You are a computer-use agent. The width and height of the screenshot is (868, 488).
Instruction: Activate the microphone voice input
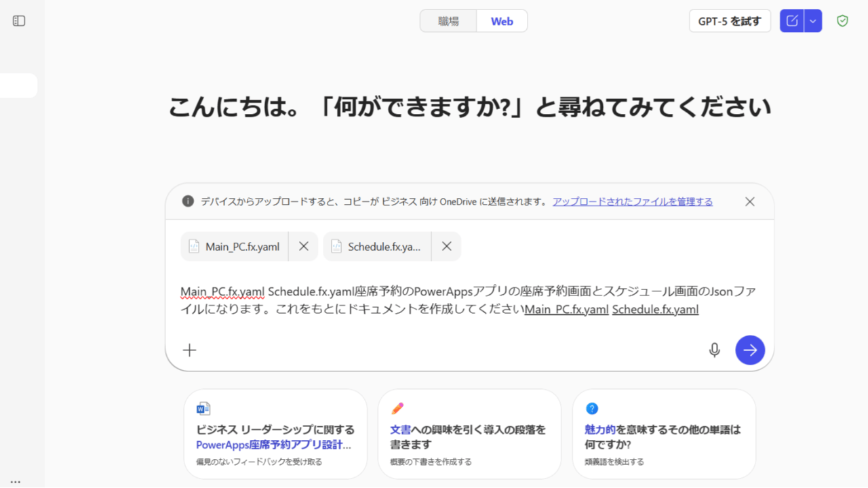tap(714, 350)
